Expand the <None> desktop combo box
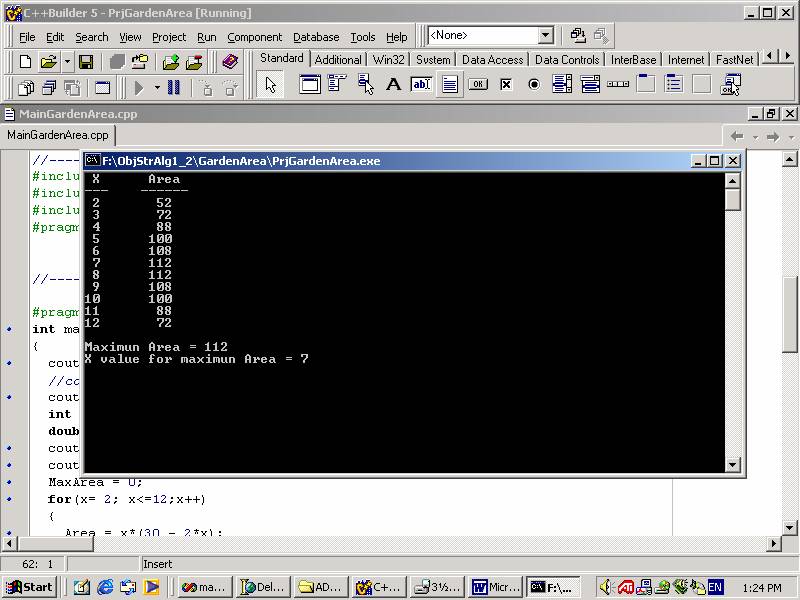Image resolution: width=800 pixels, height=600 pixels. [x=545, y=36]
